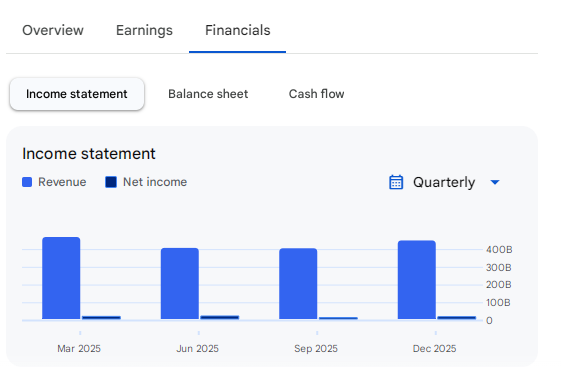Click the 200B axis value
Viewport: 561px width, 374px height.
pyautogui.click(x=499, y=285)
